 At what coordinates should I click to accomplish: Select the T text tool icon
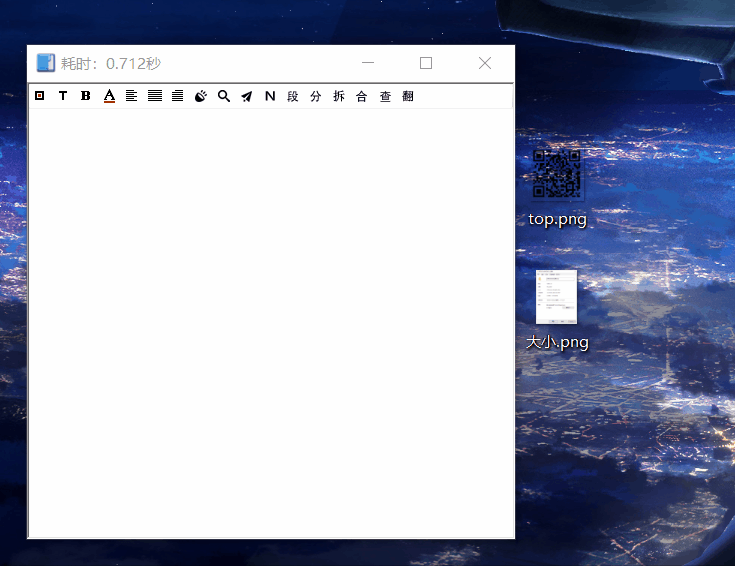pos(62,96)
